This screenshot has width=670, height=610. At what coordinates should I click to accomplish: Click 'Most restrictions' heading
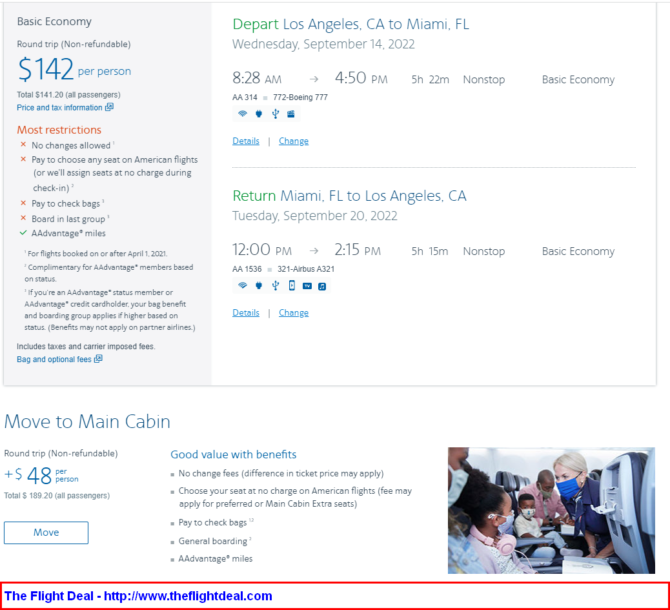point(59,130)
